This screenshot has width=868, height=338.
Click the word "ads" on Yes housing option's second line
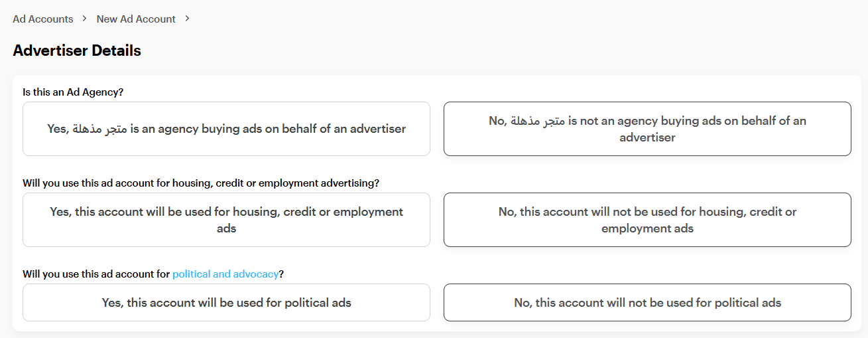point(226,228)
